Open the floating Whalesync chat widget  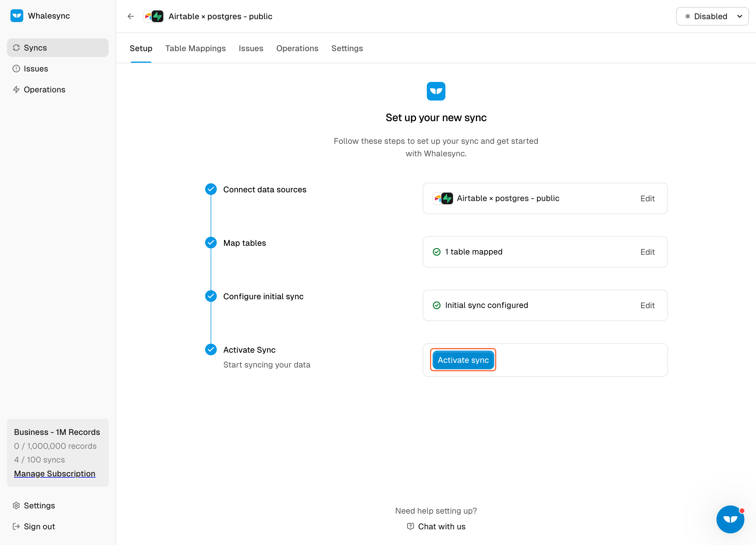coord(730,519)
